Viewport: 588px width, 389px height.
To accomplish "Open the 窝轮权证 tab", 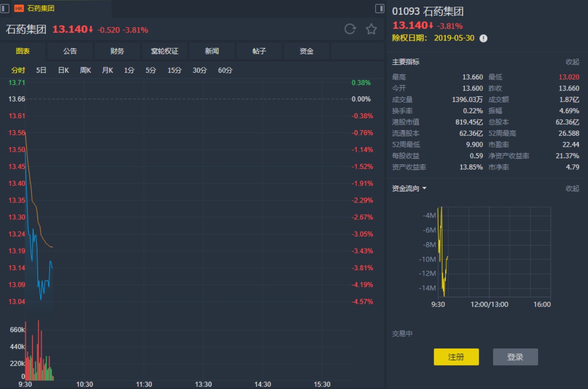I will (164, 51).
